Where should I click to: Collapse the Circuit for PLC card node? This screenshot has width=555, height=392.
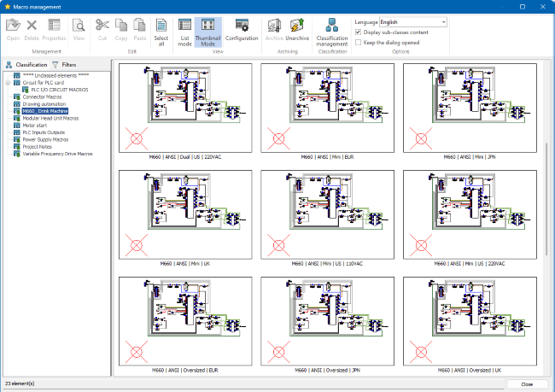[8, 83]
